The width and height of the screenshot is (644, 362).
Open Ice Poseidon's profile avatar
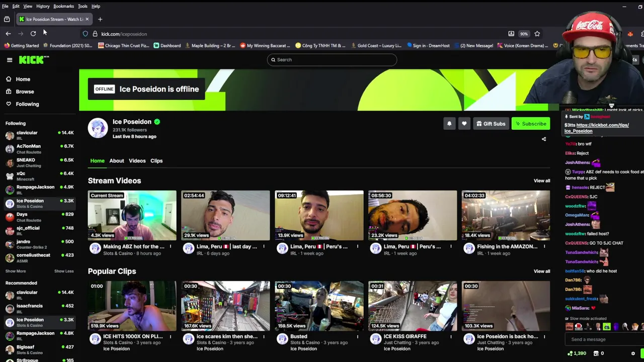click(98, 128)
